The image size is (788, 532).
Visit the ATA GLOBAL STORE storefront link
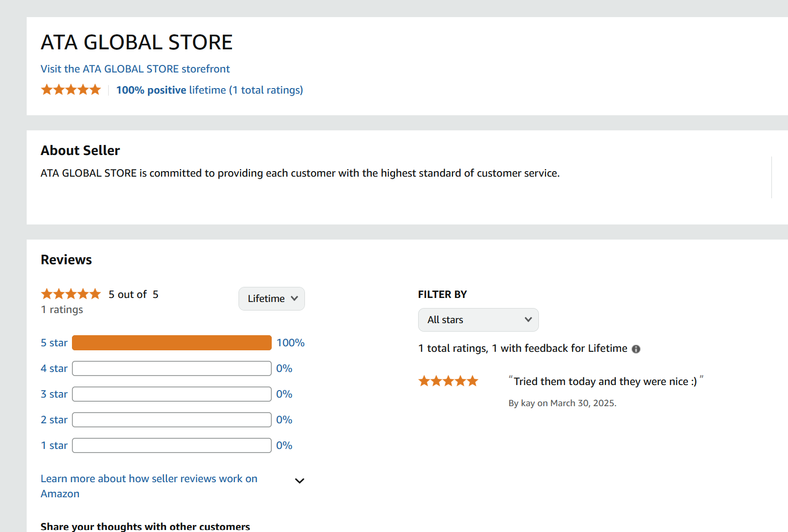[x=135, y=69]
